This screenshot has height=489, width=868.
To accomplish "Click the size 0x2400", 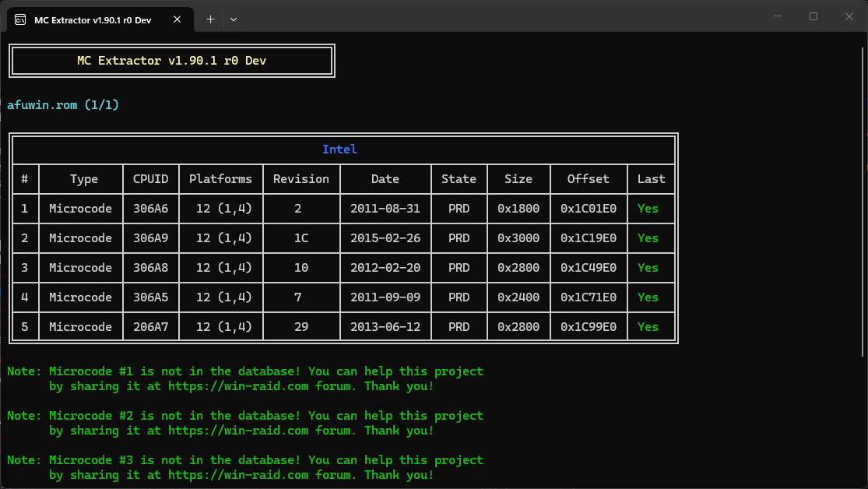I will 518,297.
